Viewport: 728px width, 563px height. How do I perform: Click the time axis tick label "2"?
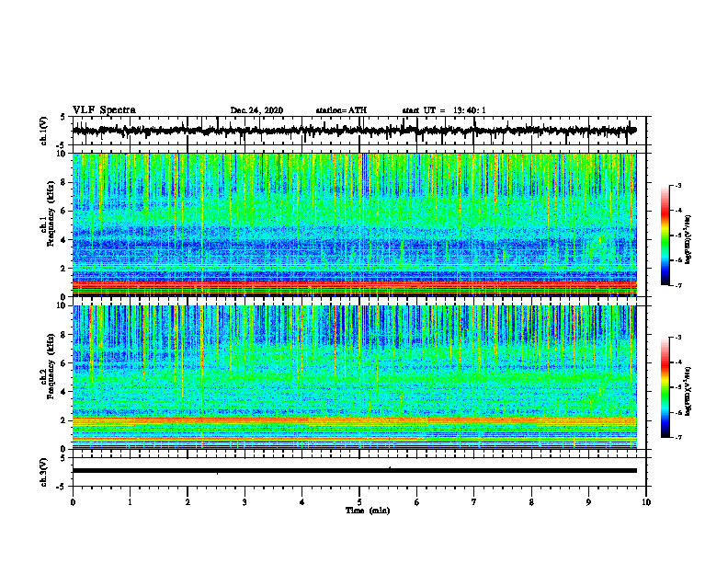point(188,502)
